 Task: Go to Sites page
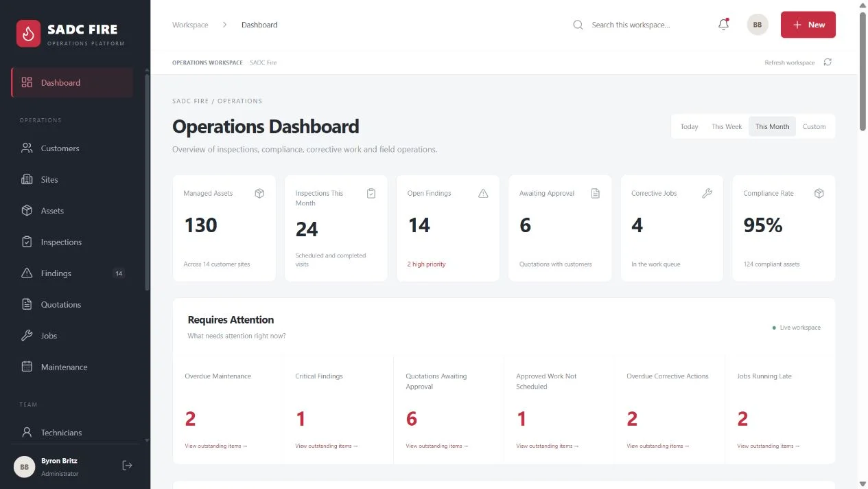pos(72,179)
